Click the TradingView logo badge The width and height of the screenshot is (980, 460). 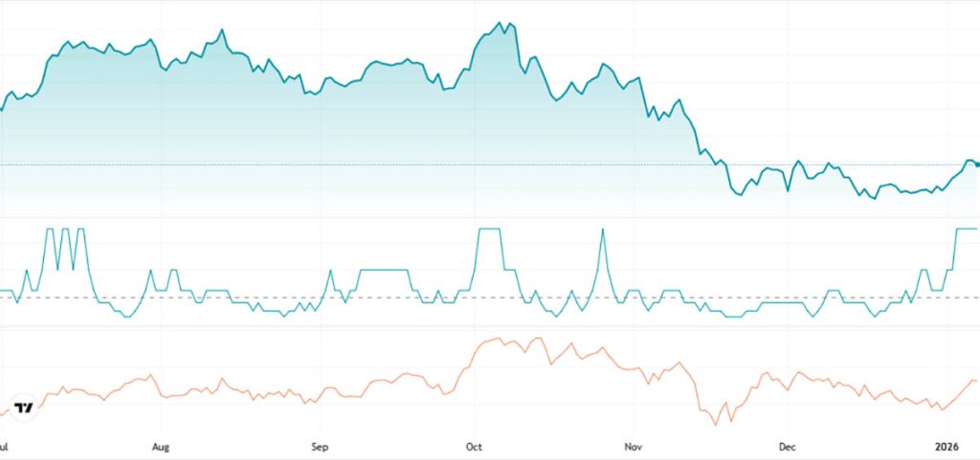coord(23,406)
